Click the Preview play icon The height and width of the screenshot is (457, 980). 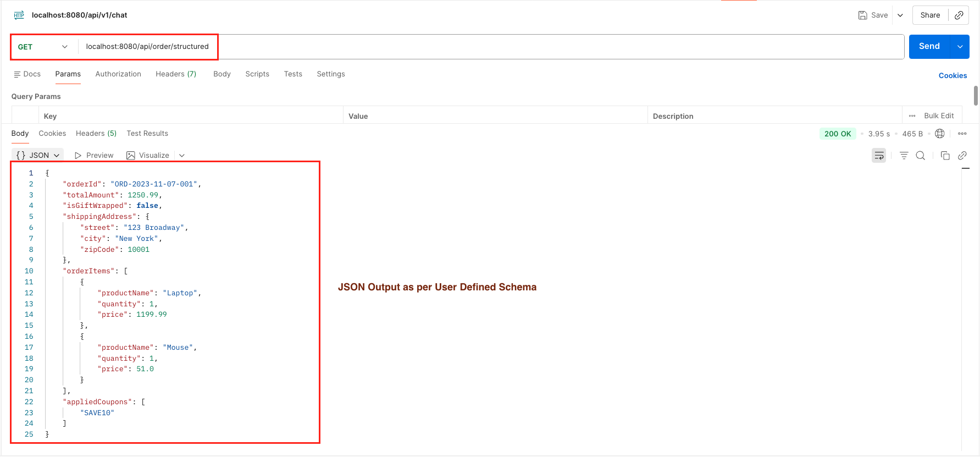point(78,156)
